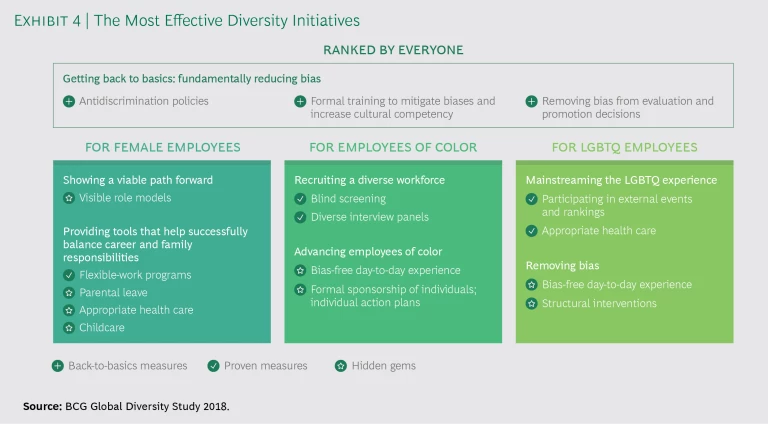Click the checkmark icon beside Parental leave
Screen dimensions: 768x424
69,293
